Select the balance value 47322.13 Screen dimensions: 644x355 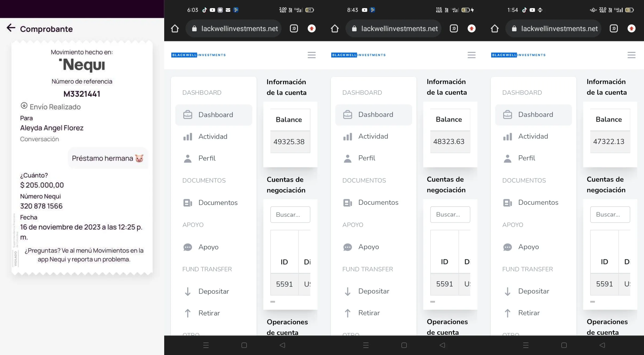(609, 142)
